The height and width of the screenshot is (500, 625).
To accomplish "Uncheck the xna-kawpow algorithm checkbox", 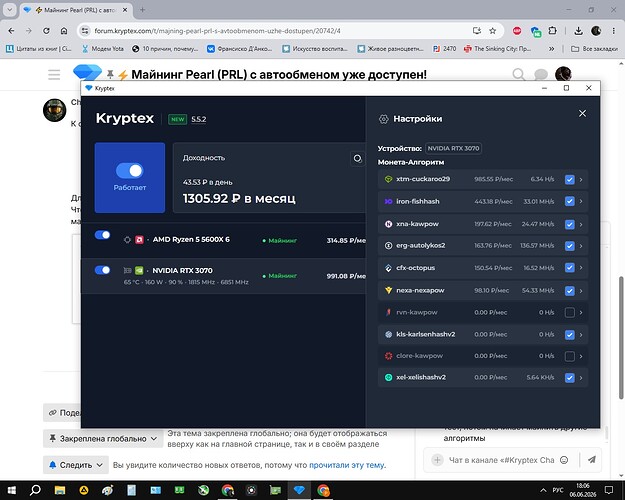I will click(570, 224).
